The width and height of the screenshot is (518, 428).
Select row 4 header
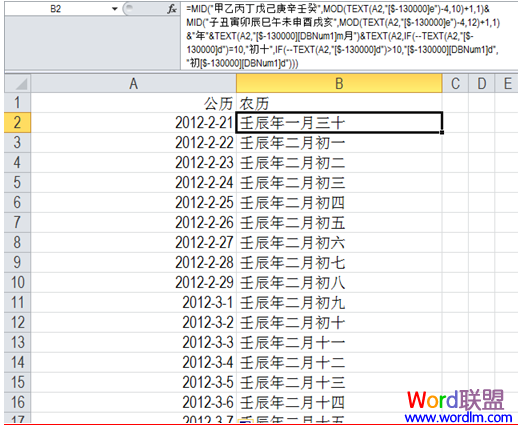[17, 163]
